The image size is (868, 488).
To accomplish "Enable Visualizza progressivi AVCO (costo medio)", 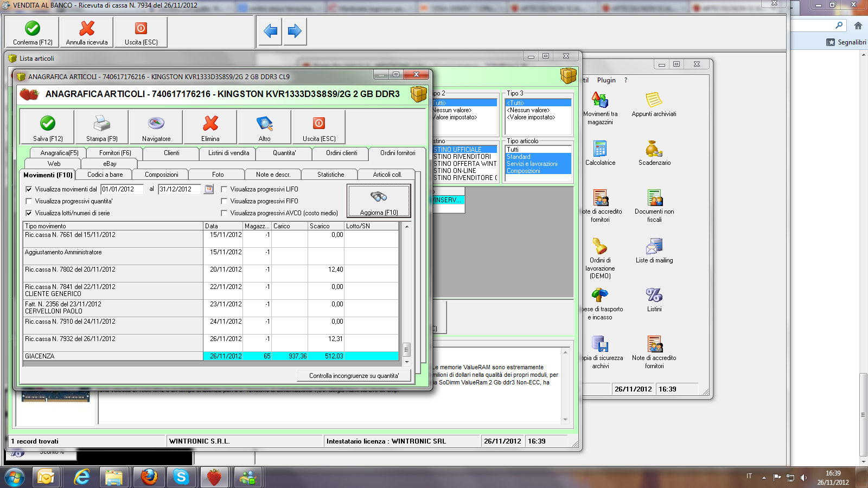I will (x=224, y=213).
